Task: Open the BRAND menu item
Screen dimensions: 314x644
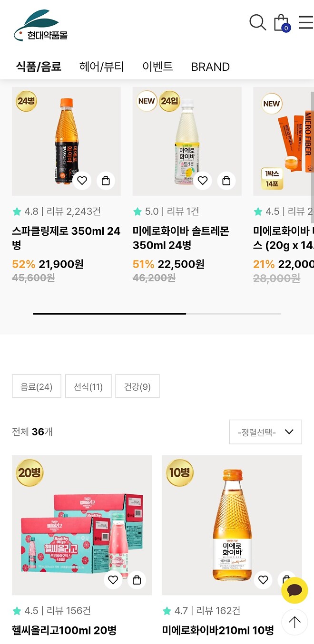Action: click(x=210, y=67)
